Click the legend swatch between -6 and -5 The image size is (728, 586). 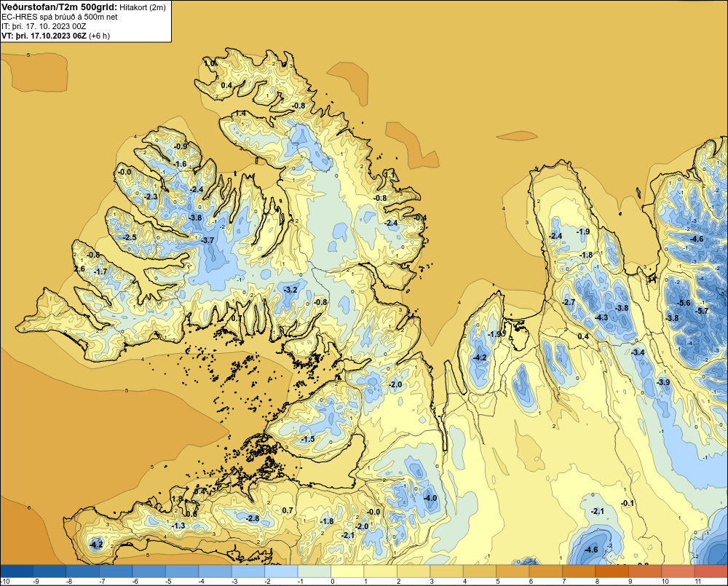[x=149, y=571]
